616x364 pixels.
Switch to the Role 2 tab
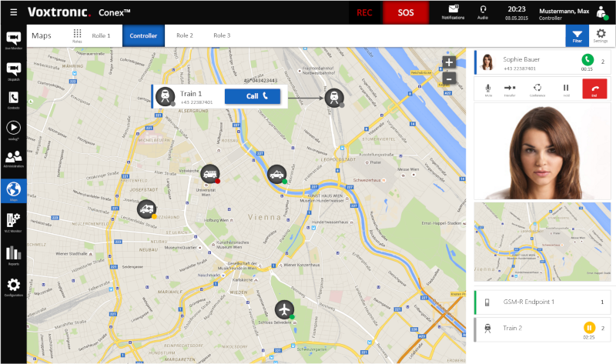click(x=185, y=35)
